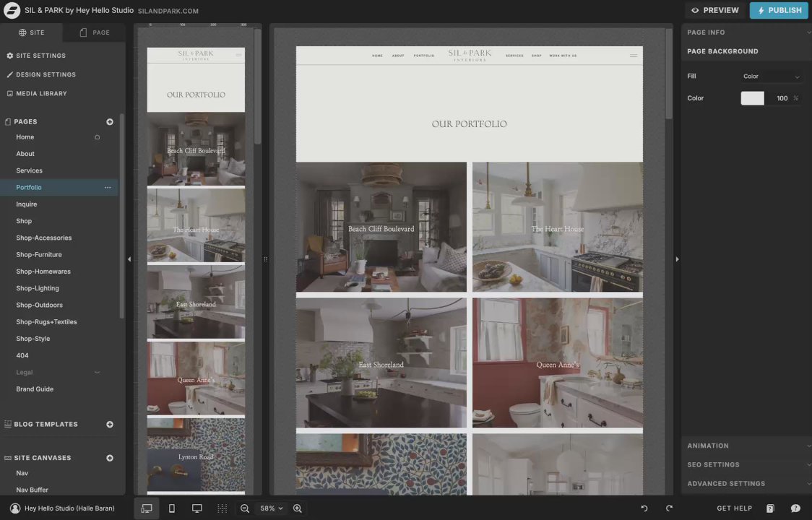Switch to the Page tab
The height and width of the screenshot is (520, 812).
pos(94,32)
